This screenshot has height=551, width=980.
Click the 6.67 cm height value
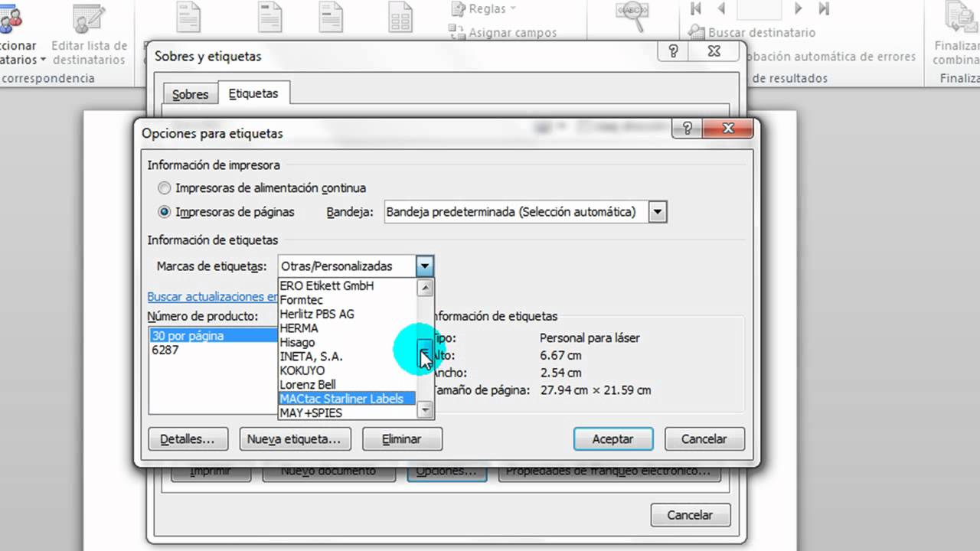pos(560,355)
